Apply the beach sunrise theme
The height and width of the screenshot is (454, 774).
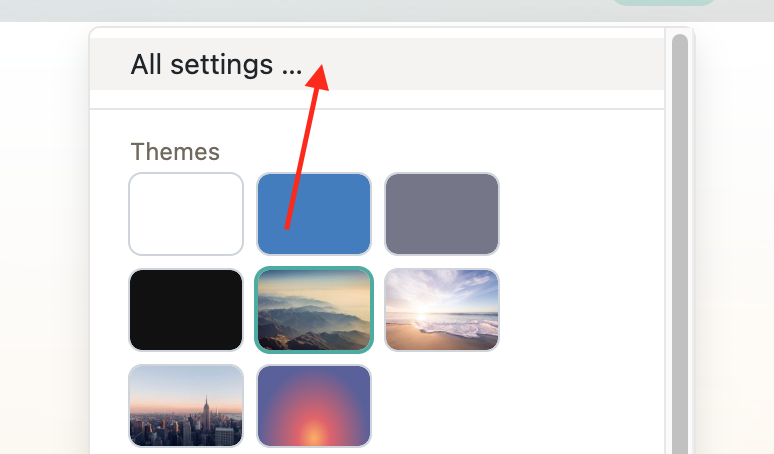[x=442, y=310]
